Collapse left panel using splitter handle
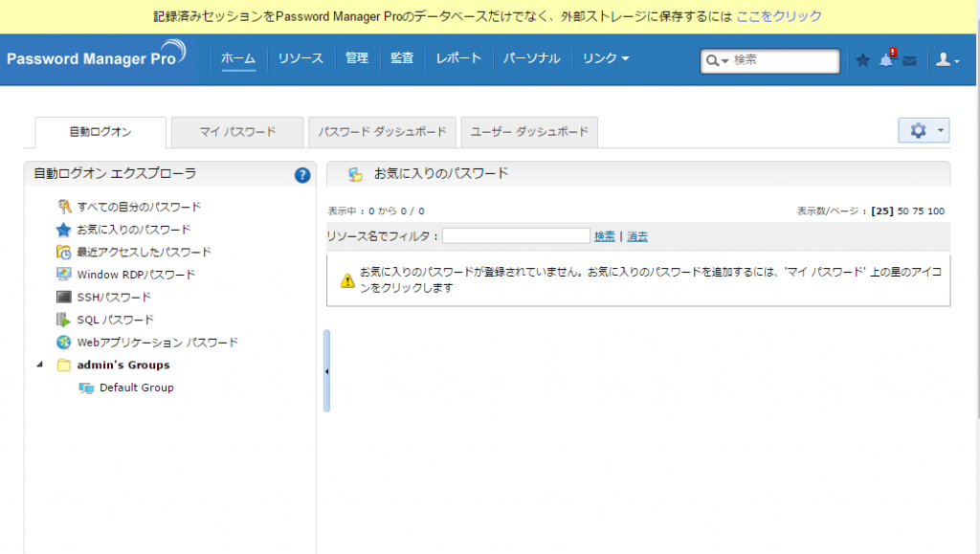Viewport: 980px width, 554px height. pos(326,371)
